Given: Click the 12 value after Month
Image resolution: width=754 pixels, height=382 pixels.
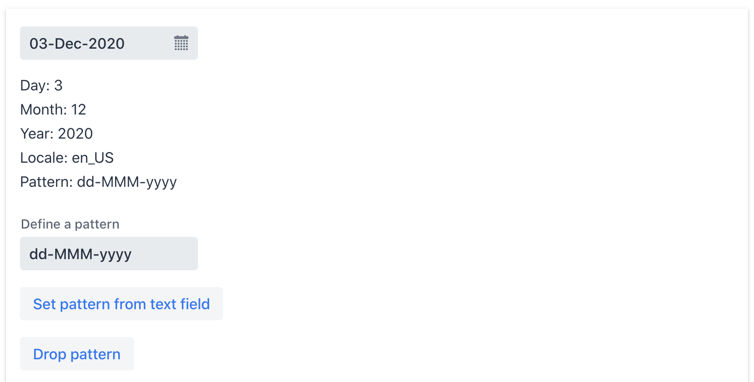Looking at the screenshot, I should [79, 110].
